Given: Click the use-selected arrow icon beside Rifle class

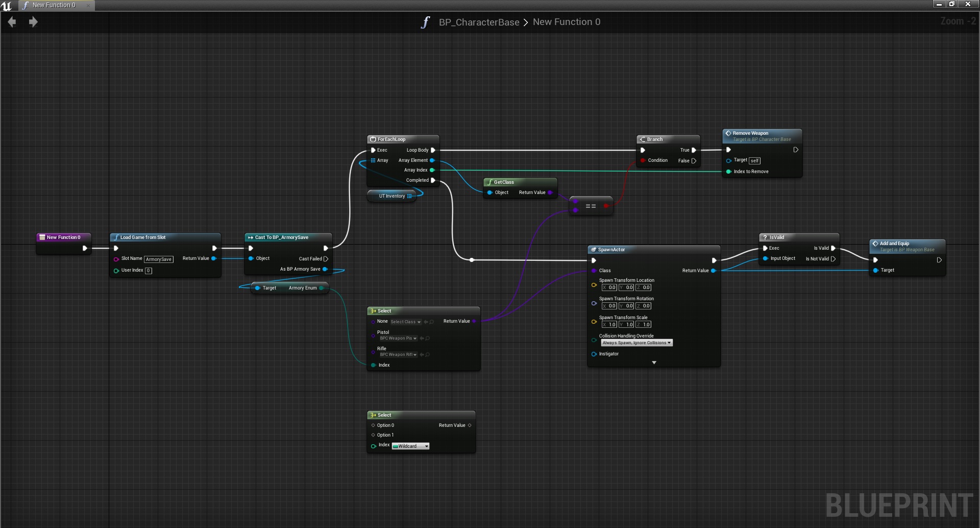Looking at the screenshot, I should pyautogui.click(x=422, y=355).
